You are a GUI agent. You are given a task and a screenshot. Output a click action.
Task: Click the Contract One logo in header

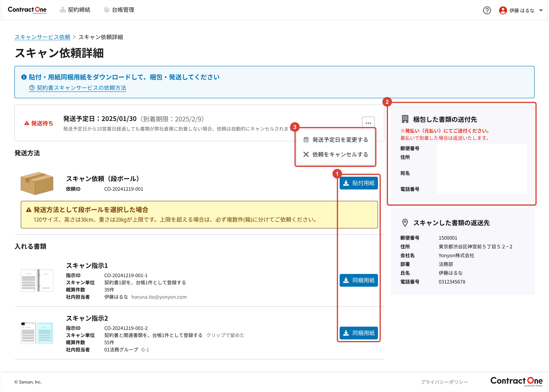27,10
